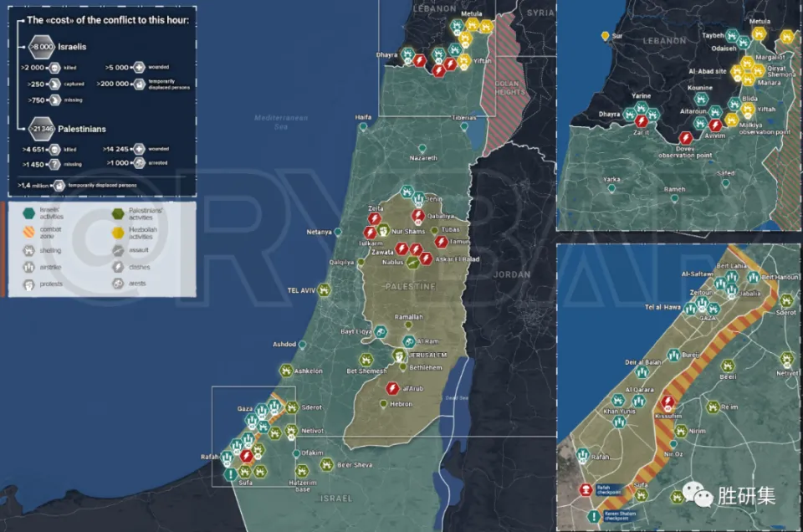The image size is (803, 532).
Task: Click the red clash icon at Kissufim
Action: coord(665,401)
